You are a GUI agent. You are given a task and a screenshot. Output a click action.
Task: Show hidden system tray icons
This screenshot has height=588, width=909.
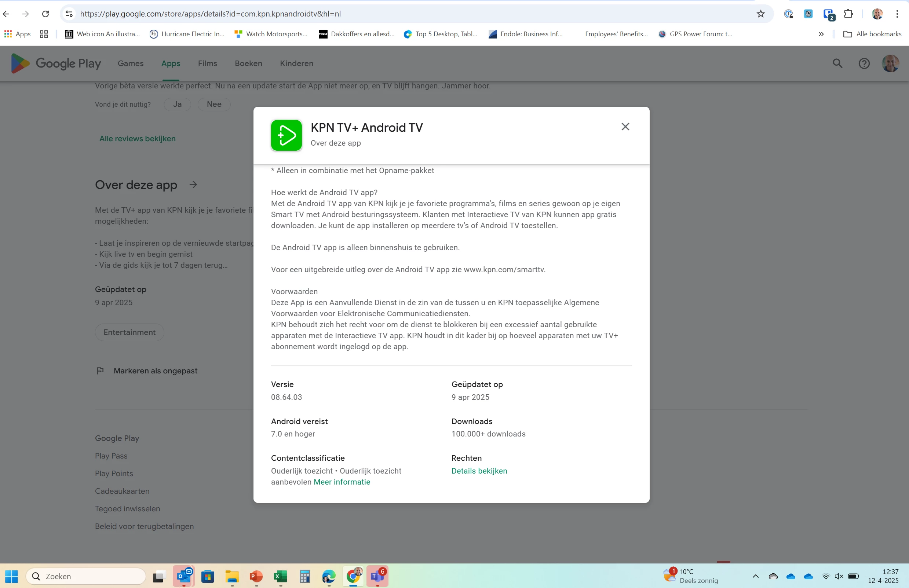point(755,576)
